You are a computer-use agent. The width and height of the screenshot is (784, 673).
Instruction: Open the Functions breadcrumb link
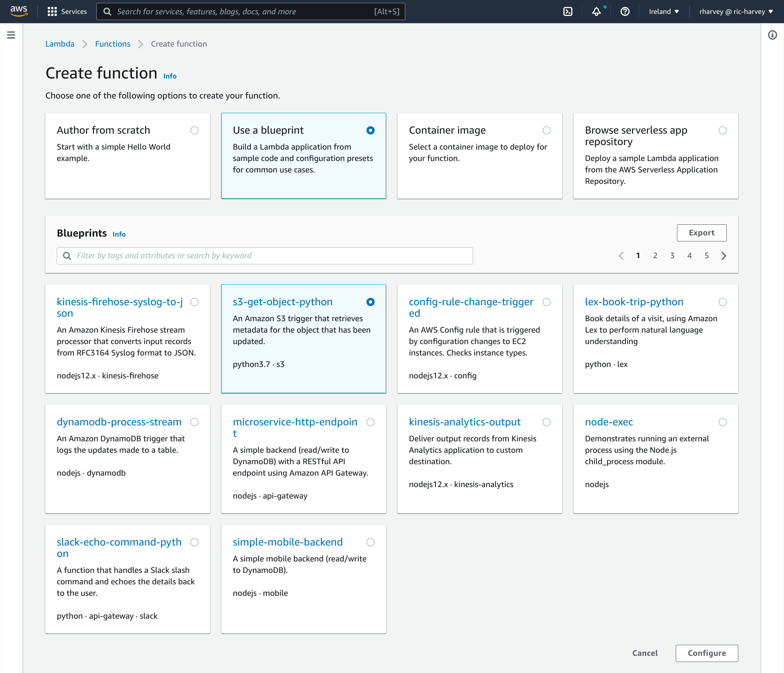pos(113,44)
